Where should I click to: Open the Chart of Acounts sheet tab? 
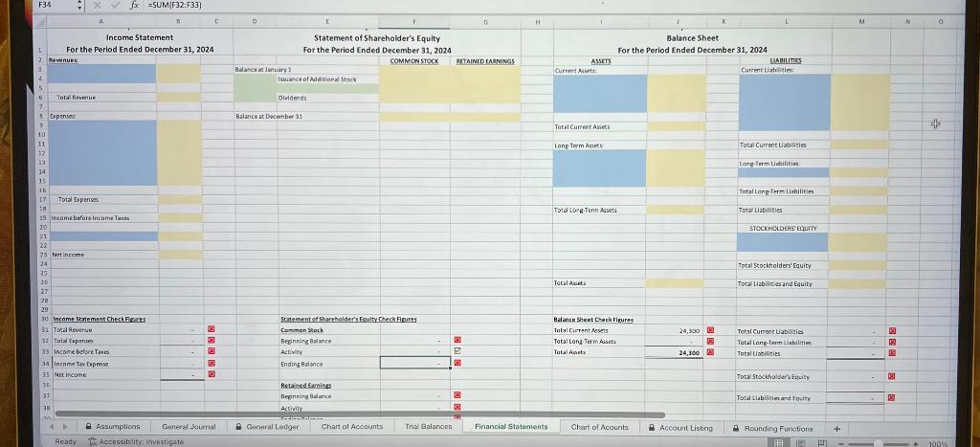[x=599, y=427]
